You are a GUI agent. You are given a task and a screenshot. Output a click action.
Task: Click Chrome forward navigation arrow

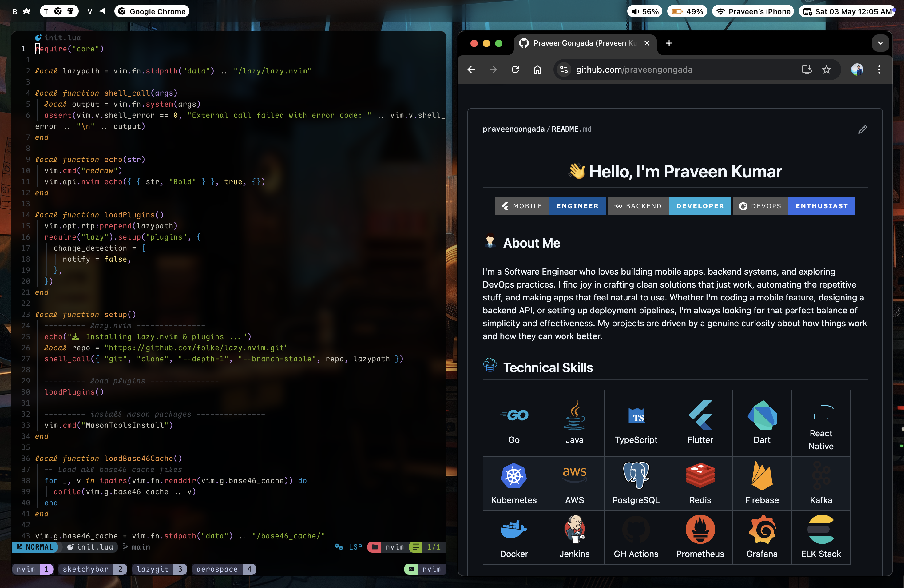point(493,70)
